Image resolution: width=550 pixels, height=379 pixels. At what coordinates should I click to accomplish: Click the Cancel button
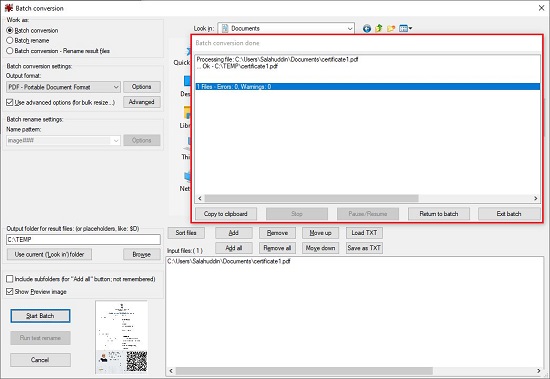tap(40, 360)
